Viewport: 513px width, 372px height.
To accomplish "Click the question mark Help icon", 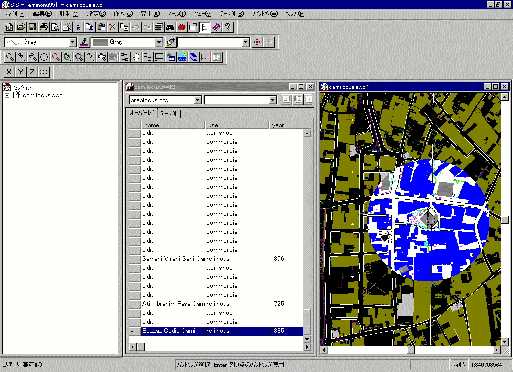I will click(x=228, y=27).
